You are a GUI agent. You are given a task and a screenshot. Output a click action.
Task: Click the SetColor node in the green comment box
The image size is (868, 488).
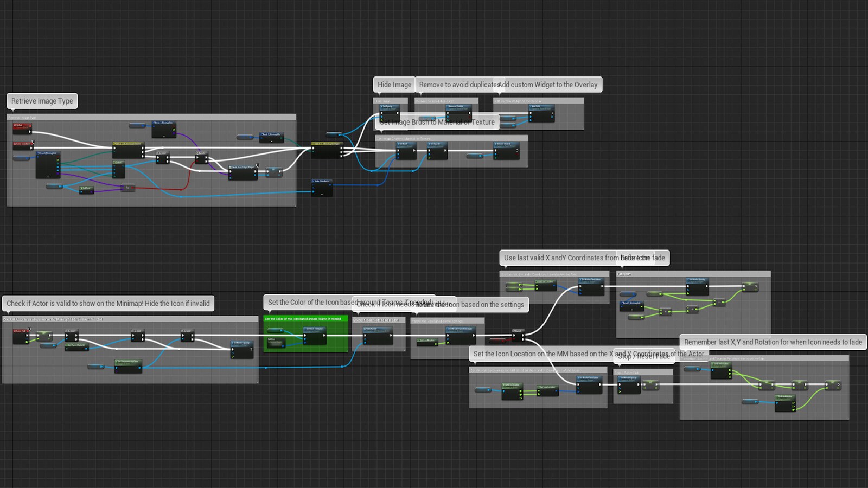[x=276, y=342]
